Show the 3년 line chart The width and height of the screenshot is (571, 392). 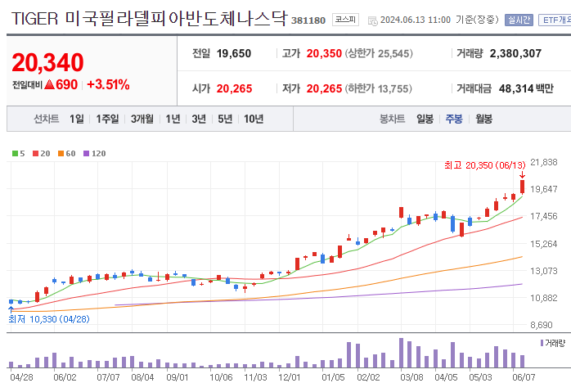(199, 119)
